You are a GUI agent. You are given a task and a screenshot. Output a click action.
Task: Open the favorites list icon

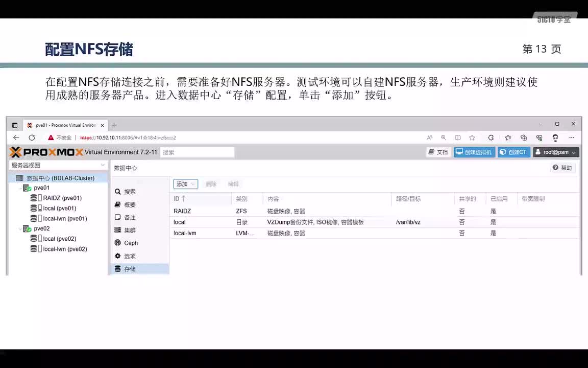[508, 137]
